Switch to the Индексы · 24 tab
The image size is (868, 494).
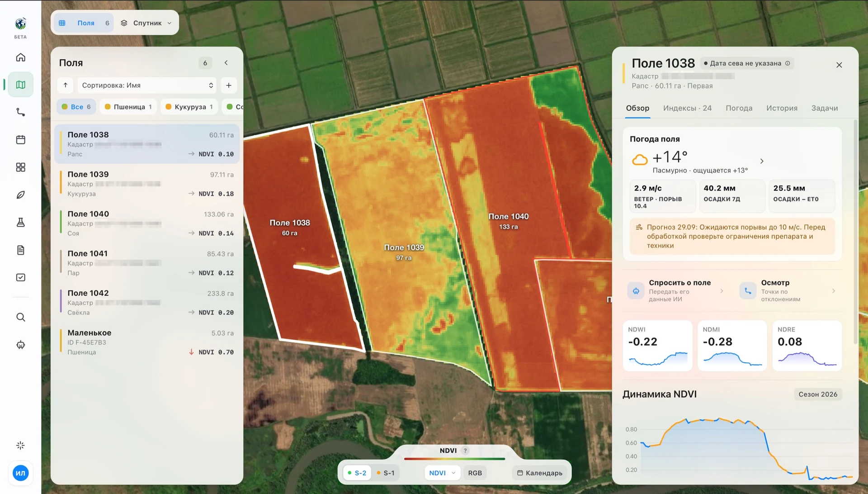click(687, 108)
